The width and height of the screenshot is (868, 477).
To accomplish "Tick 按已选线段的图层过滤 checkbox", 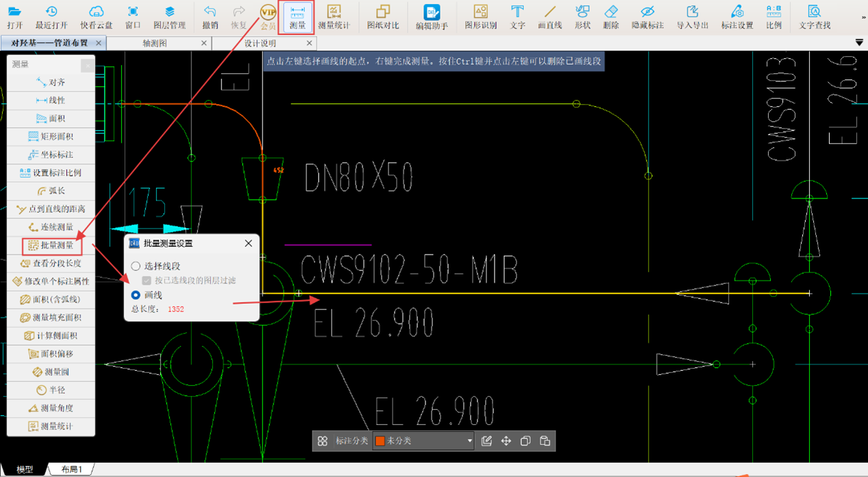I will (x=146, y=281).
